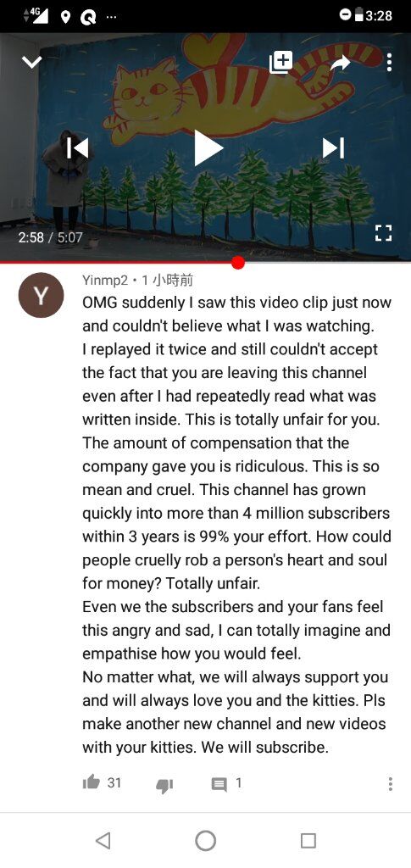Open Android recent apps square button
The height and width of the screenshot is (868, 411).
[308, 840]
